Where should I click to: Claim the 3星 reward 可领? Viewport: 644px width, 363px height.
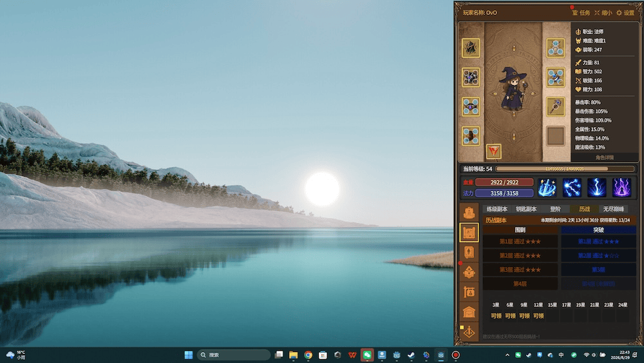click(496, 316)
